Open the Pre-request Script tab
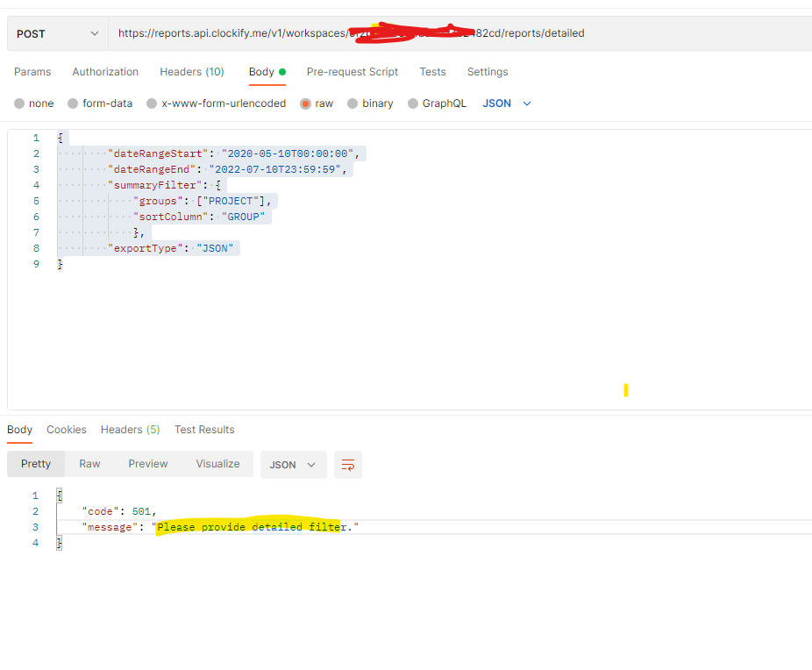812x670 pixels. tap(352, 72)
